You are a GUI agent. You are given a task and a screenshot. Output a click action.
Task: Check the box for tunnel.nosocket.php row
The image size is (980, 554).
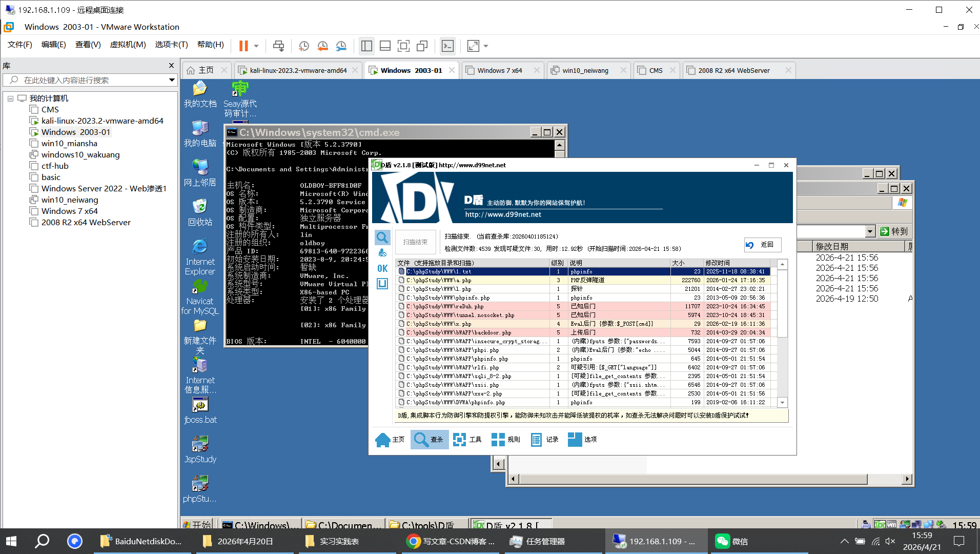(x=402, y=315)
